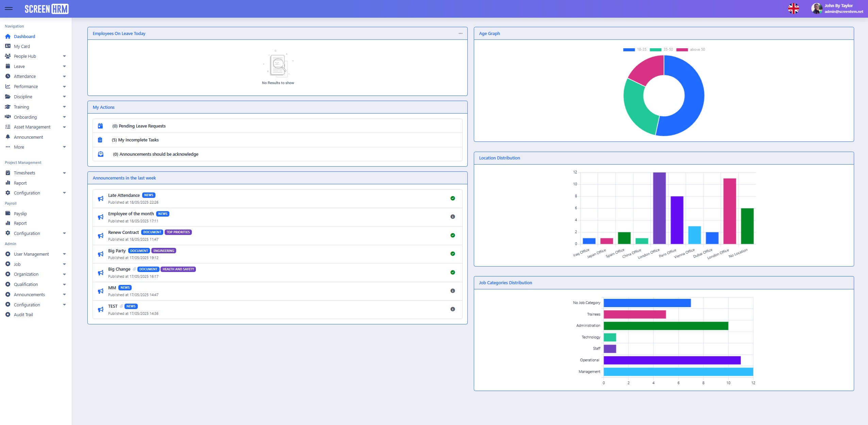The image size is (868, 425).
Task: Click the hamburger menu icon
Action: point(9,8)
